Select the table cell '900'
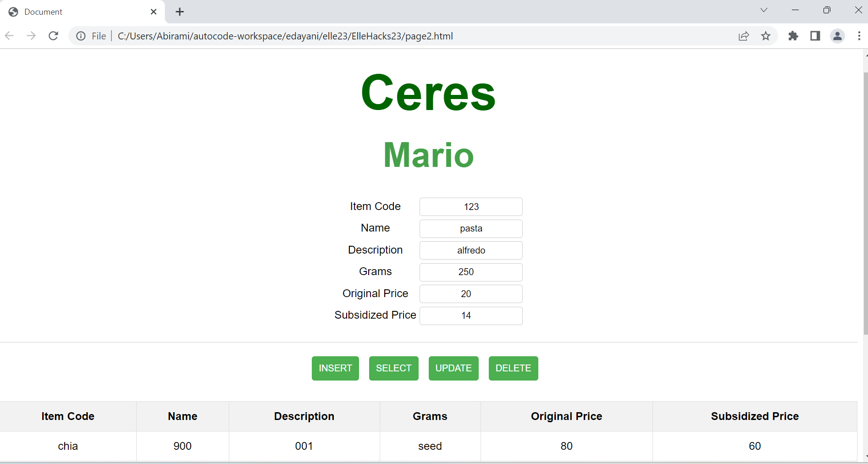Viewport: 868px width, 464px height. coord(182,446)
